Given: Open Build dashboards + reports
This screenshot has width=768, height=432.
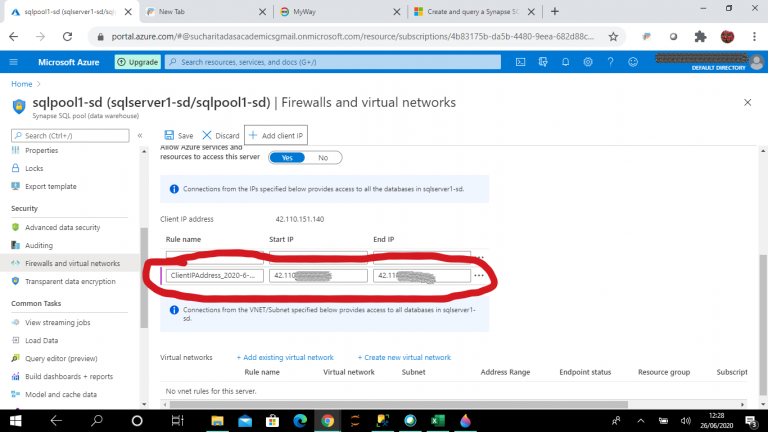Looking at the screenshot, I should pyautogui.click(x=70, y=377).
